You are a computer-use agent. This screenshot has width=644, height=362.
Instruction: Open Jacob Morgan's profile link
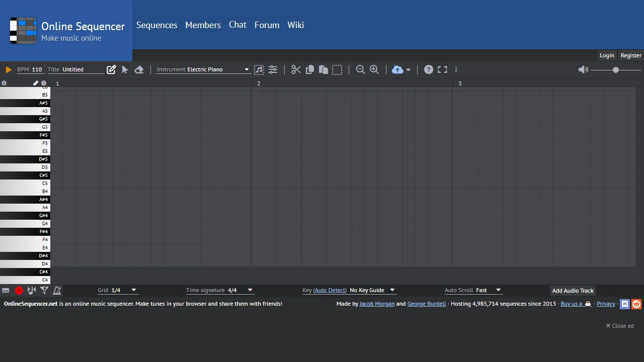click(x=377, y=304)
